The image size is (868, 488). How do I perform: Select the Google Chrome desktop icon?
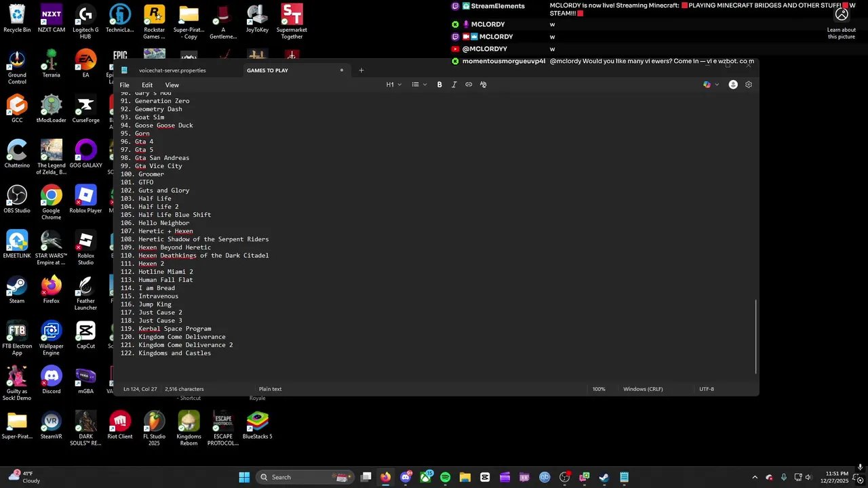52,203
